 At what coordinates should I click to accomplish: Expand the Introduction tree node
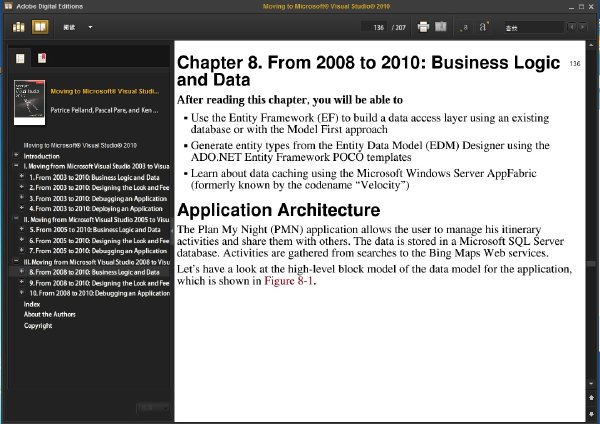tap(16, 155)
